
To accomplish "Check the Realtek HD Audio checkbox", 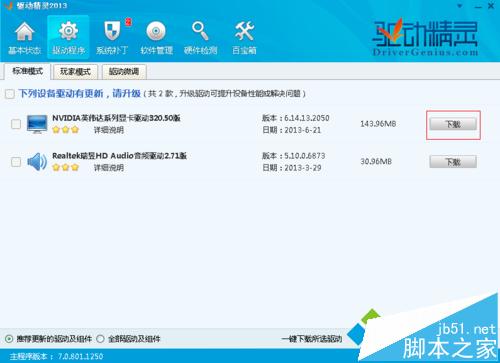I will coord(16,162).
